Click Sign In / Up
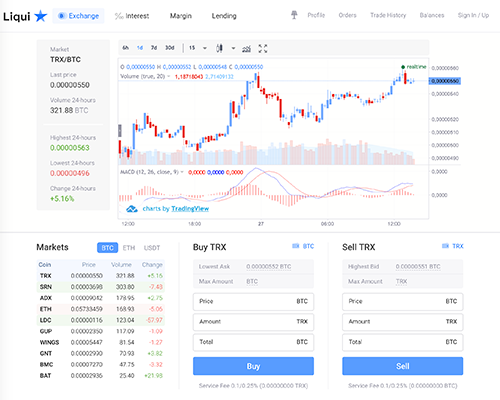Image resolution: width=500 pixels, height=400 pixels. [x=473, y=15]
